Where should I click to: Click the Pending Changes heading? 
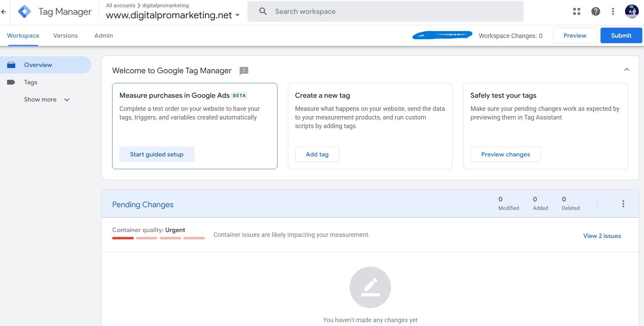143,204
